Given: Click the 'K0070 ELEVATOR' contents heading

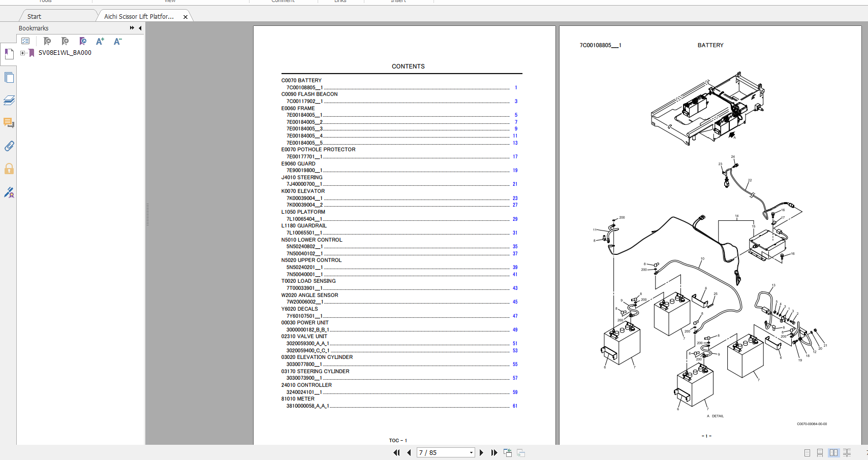Looking at the screenshot, I should click(303, 191).
